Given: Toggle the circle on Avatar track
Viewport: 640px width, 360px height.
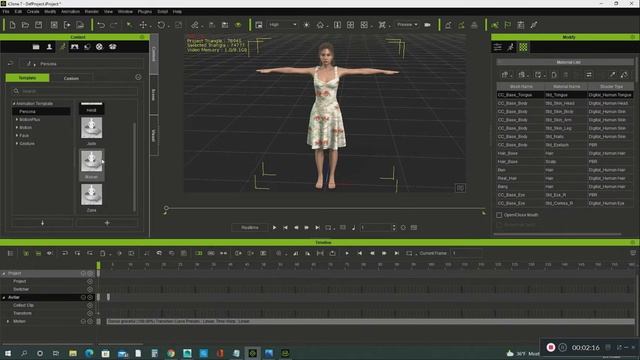Looking at the screenshot, I should click(x=90, y=298).
